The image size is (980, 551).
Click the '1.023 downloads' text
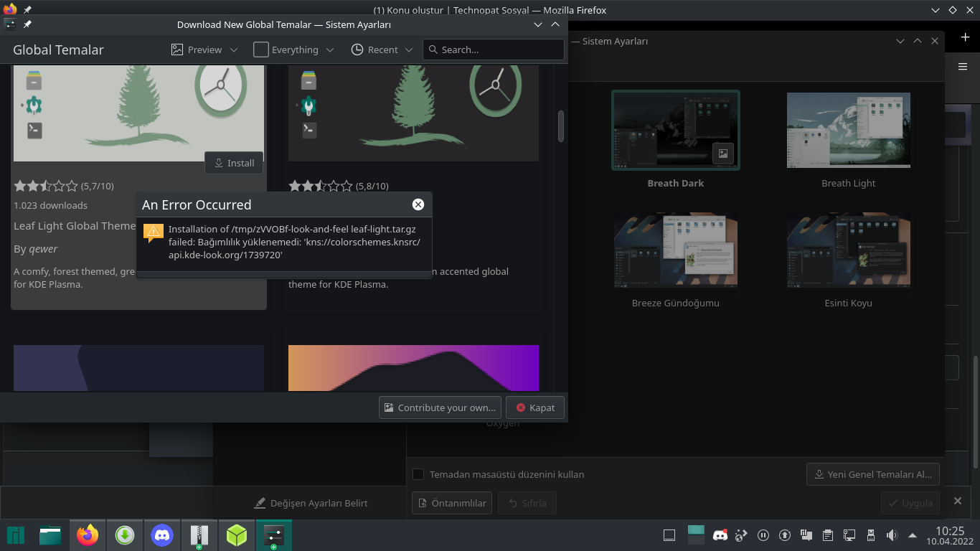coord(50,205)
